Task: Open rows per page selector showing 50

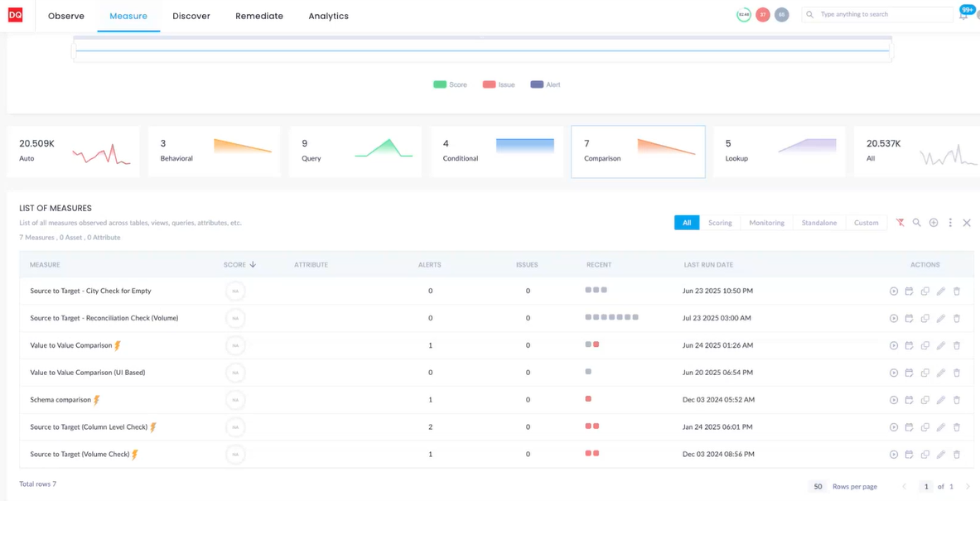Action: point(818,487)
